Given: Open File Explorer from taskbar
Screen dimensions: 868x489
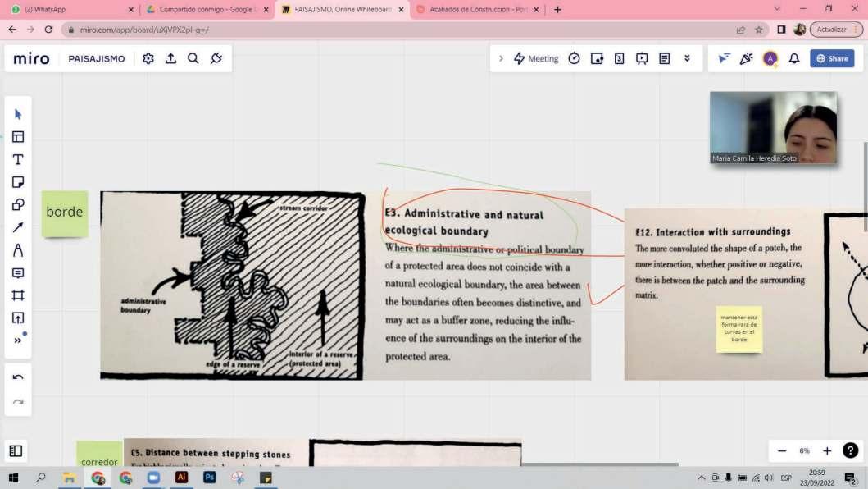Looking at the screenshot, I should pyautogui.click(x=69, y=478).
